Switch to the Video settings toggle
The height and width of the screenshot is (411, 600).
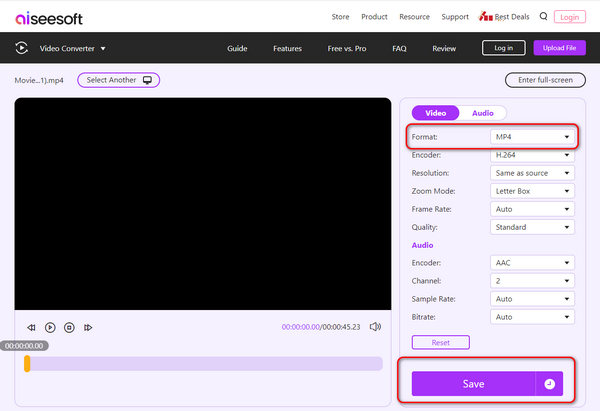click(435, 113)
